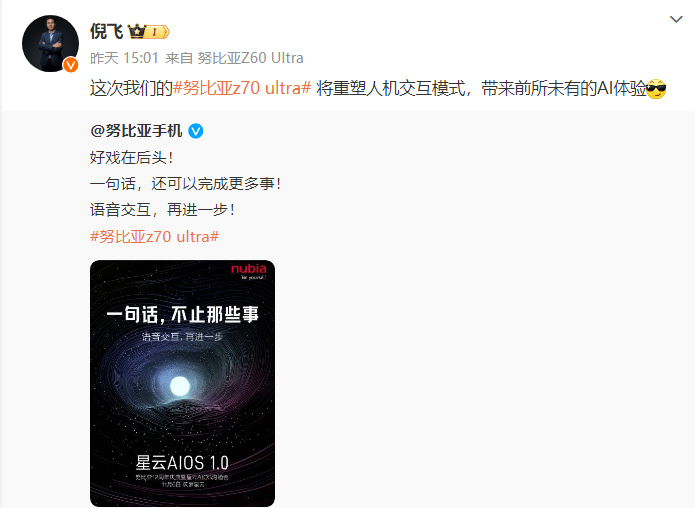Click the glowing orb in the poster
The width and height of the screenshot is (695, 508).
tap(180, 386)
